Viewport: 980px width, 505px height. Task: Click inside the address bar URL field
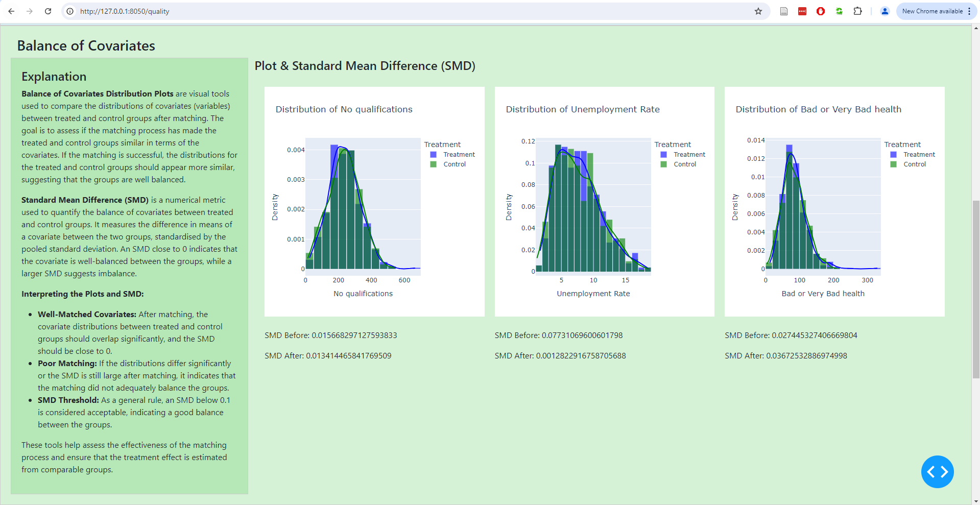pos(204,11)
